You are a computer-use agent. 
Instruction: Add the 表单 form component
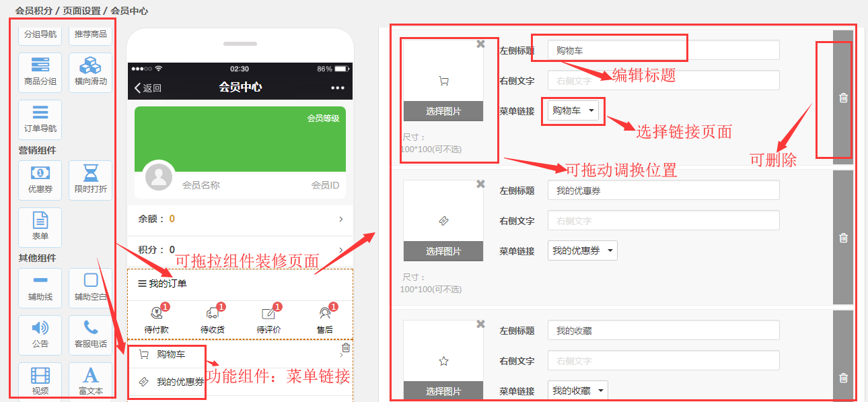(40, 227)
